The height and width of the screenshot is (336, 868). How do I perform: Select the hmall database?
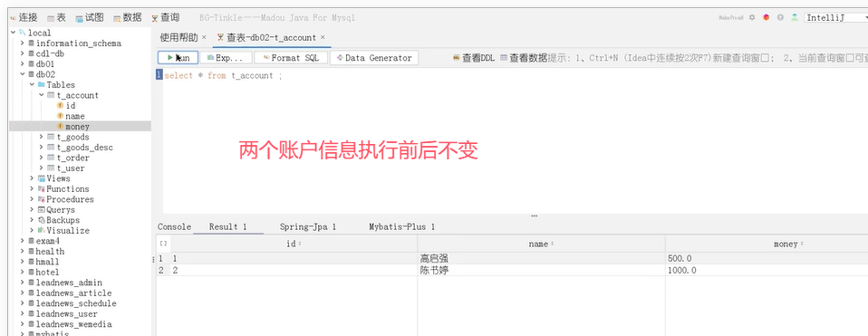[x=48, y=262]
